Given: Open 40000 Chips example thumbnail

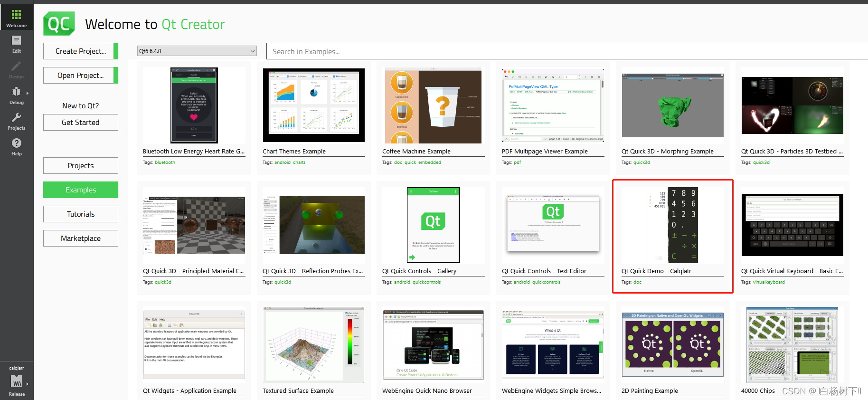Looking at the screenshot, I should click(793, 345).
